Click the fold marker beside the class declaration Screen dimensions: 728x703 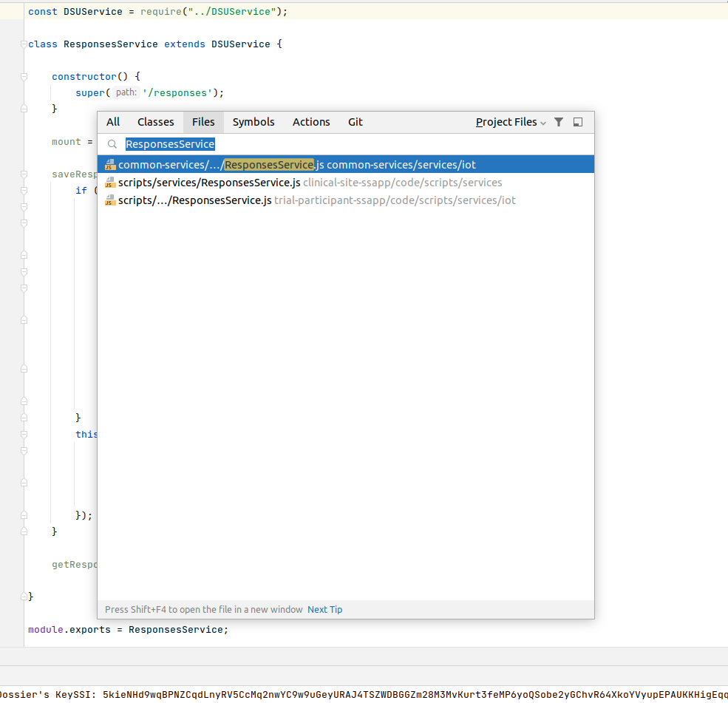[x=23, y=44]
